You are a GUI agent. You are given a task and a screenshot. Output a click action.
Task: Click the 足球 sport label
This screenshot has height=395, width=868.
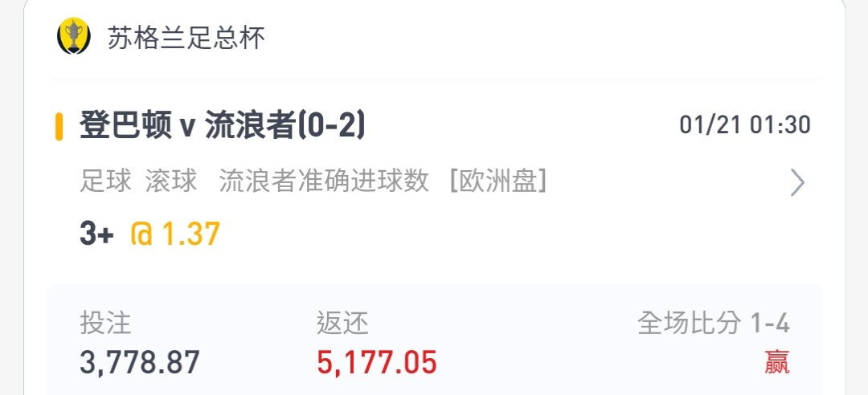point(106,181)
